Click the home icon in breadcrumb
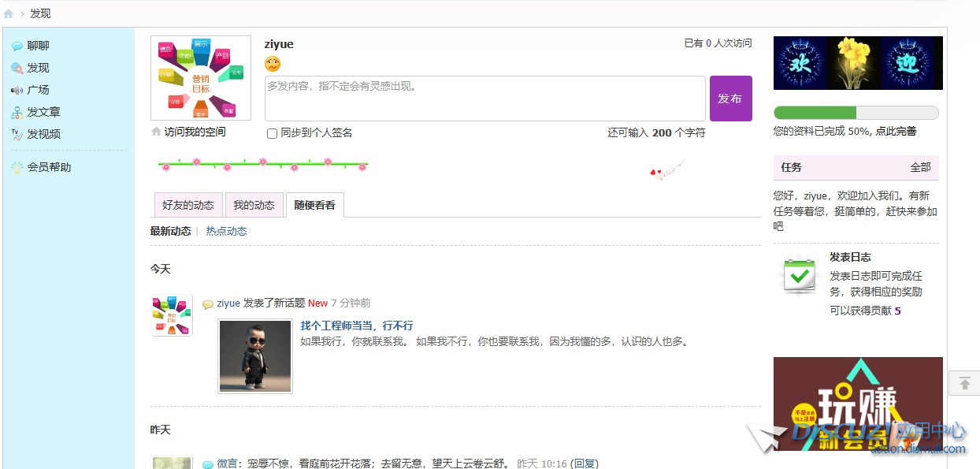Screen dimensions: 980x469 9,13
